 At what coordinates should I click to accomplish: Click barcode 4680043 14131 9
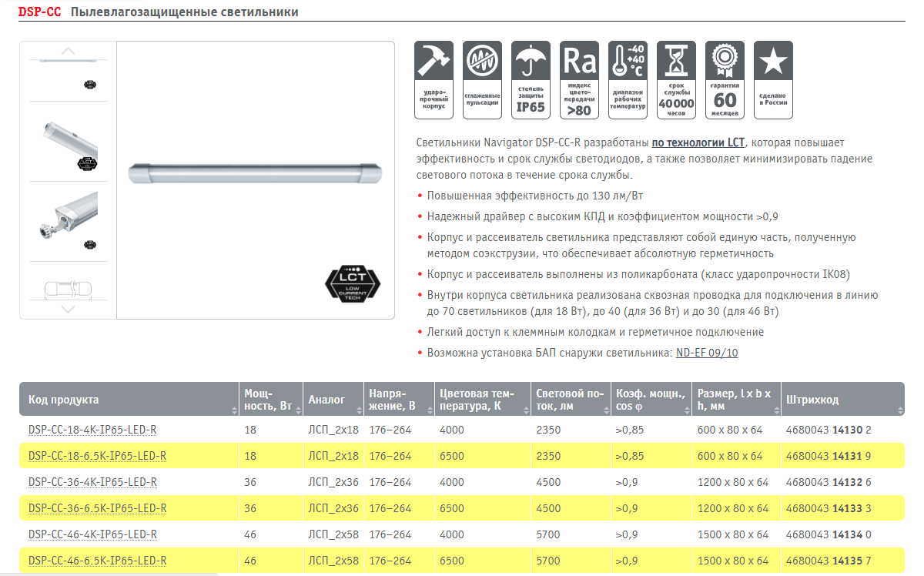tap(829, 456)
